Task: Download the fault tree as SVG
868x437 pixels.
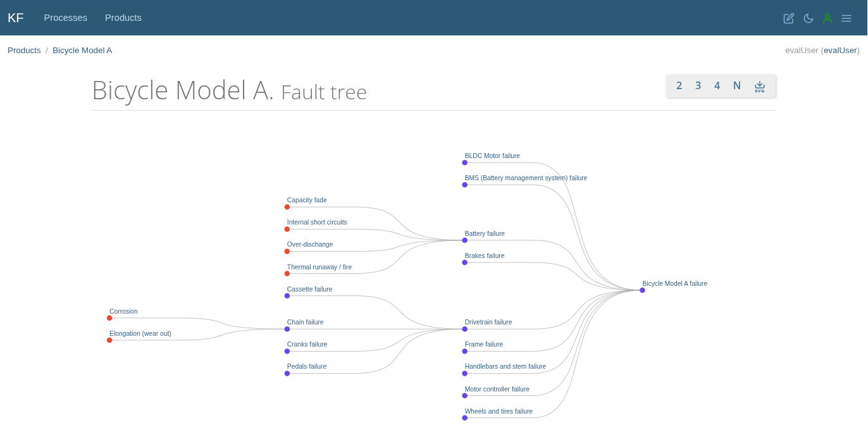Action: (760, 86)
